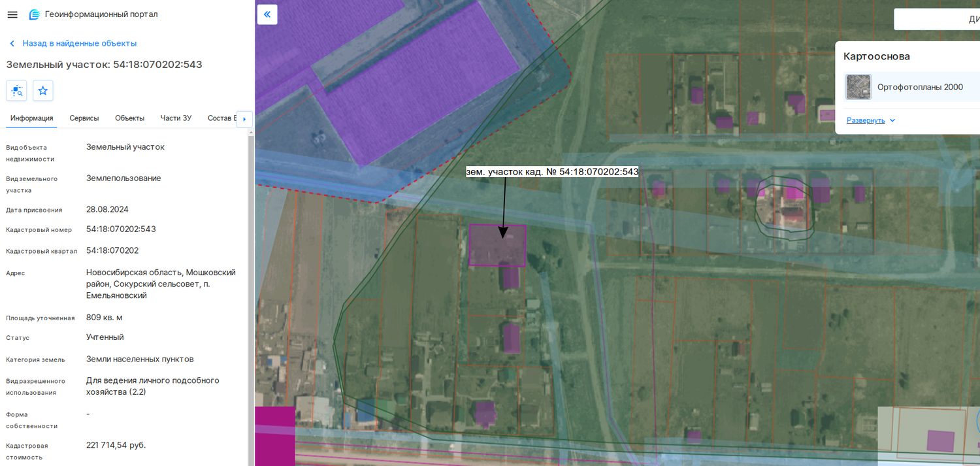The width and height of the screenshot is (980, 466).
Task: Go back via Назад в найденные объекты
Action: 80,43
